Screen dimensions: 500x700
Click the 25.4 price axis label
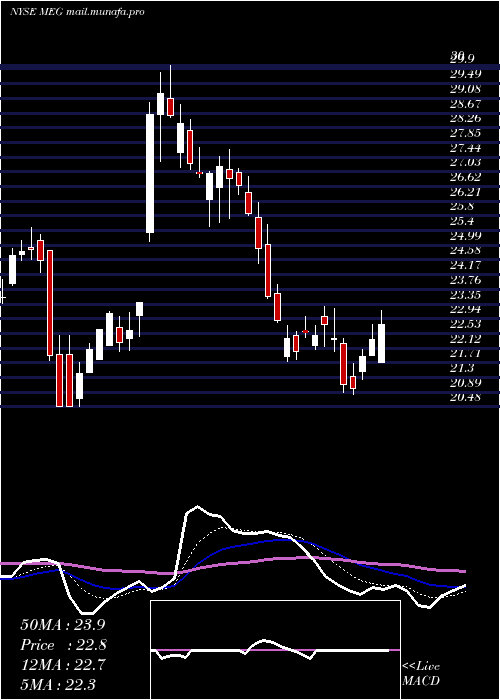coord(462,221)
